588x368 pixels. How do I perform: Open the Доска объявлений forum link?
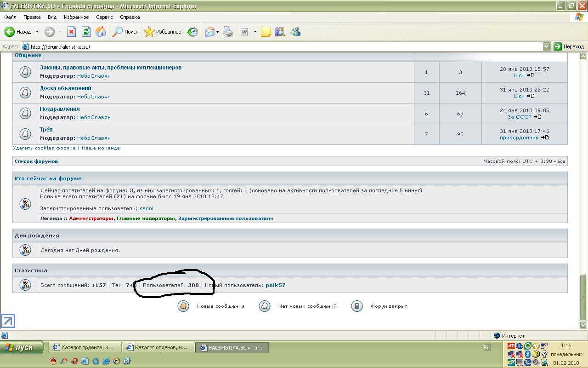coord(65,88)
